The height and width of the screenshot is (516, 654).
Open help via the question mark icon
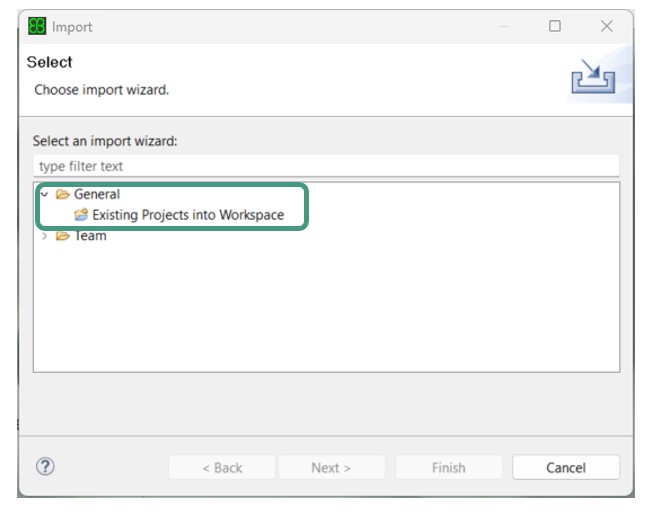click(45, 466)
